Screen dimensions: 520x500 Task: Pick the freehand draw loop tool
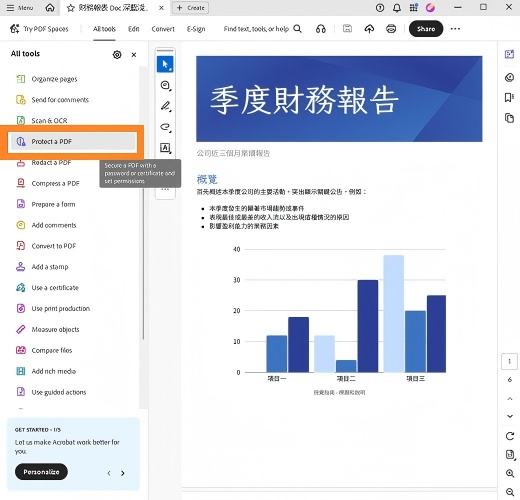point(165,127)
